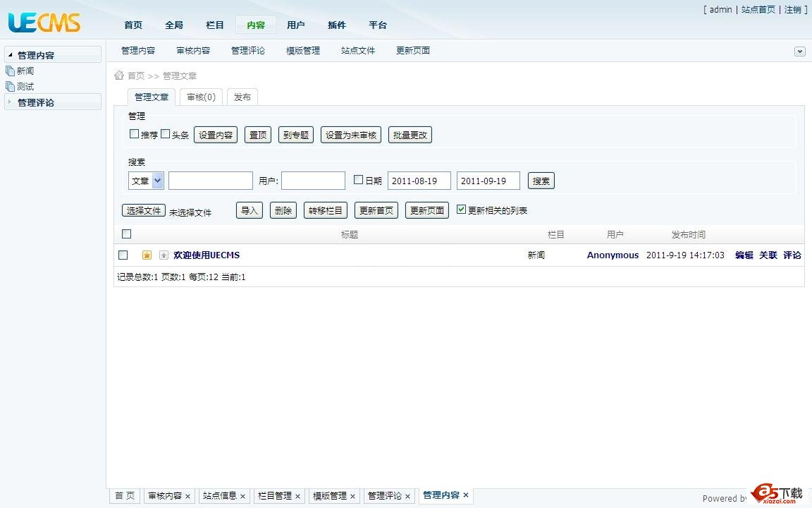Switch to the 管理文章 tab
The width and height of the screenshot is (812, 508).
[152, 97]
